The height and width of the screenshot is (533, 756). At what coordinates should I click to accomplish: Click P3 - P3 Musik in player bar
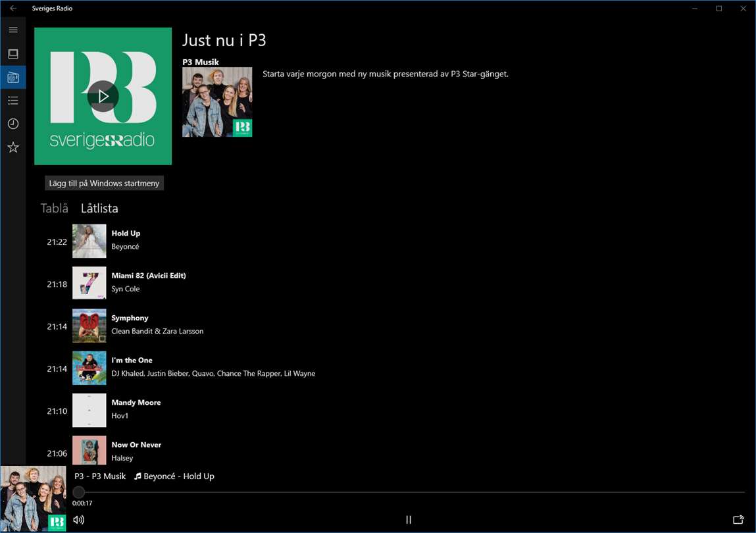100,476
